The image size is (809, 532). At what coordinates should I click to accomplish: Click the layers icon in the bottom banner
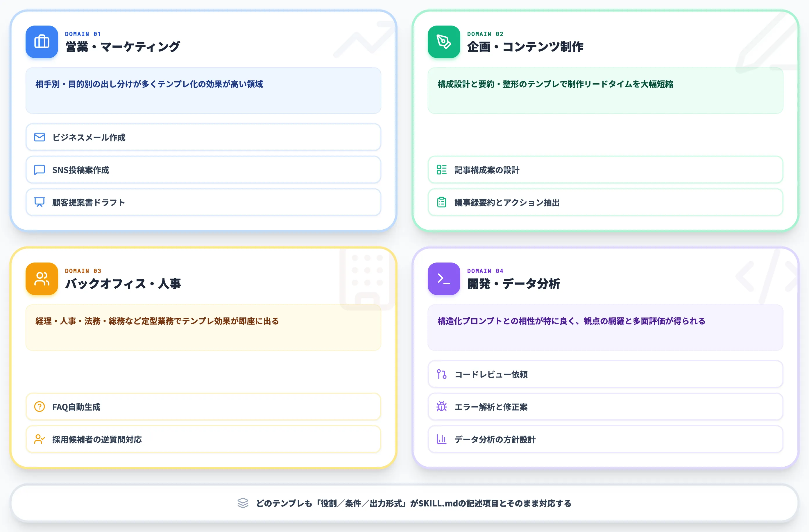[x=243, y=503]
